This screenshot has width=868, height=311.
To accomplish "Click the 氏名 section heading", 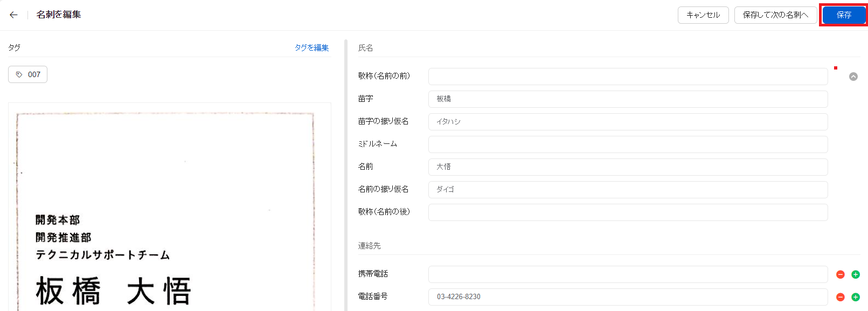I will pyautogui.click(x=365, y=48).
